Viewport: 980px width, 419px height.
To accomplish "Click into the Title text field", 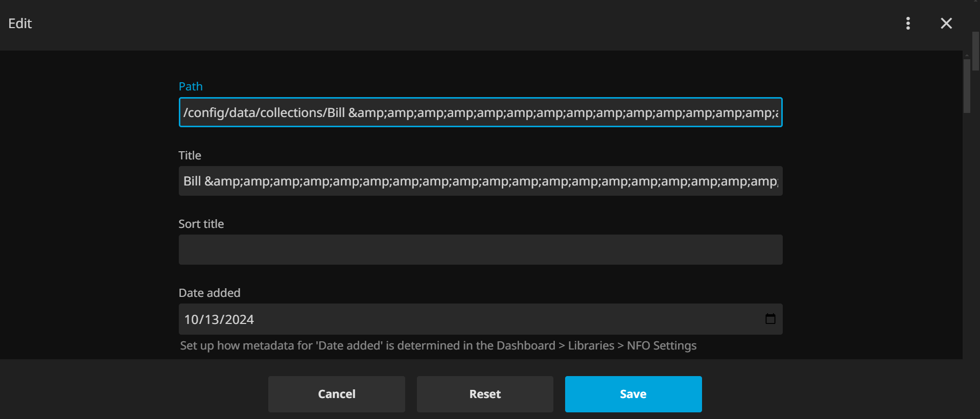I will pos(480,181).
